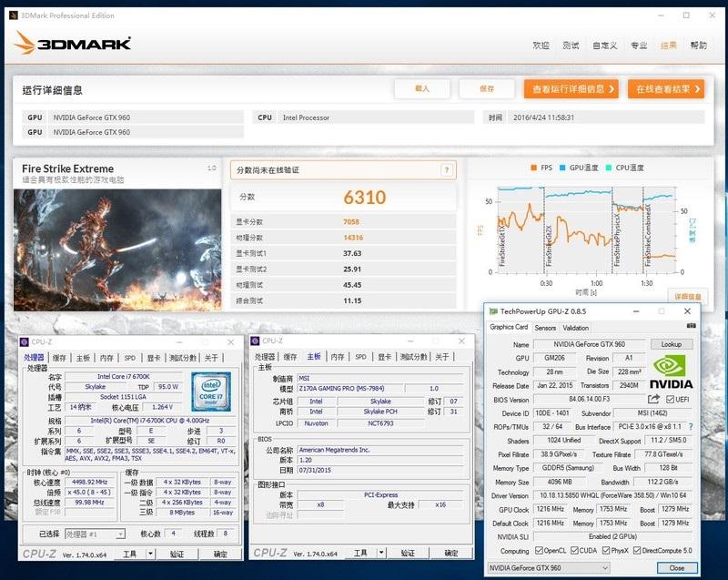Click the orange FPS legend swatch
The height and width of the screenshot is (580, 728).
pos(534,168)
